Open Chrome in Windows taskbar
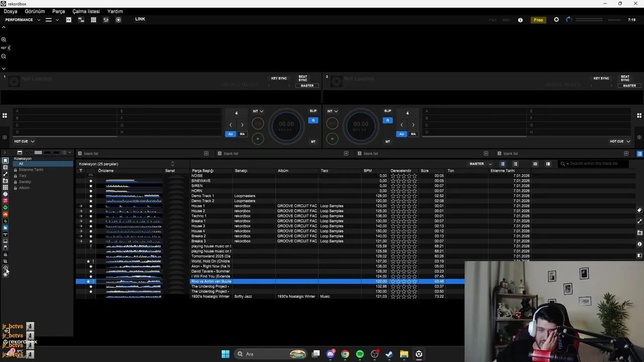 click(x=345, y=354)
